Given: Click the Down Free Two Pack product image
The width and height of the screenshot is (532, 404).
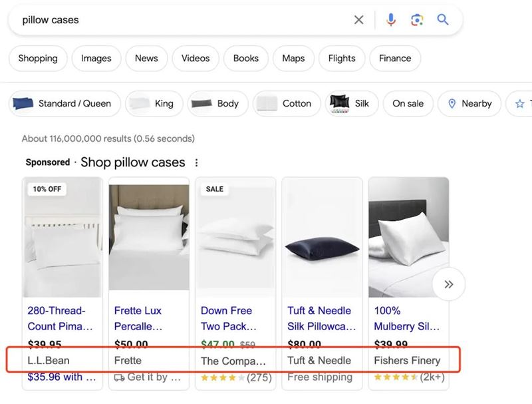Looking at the screenshot, I should tap(235, 238).
